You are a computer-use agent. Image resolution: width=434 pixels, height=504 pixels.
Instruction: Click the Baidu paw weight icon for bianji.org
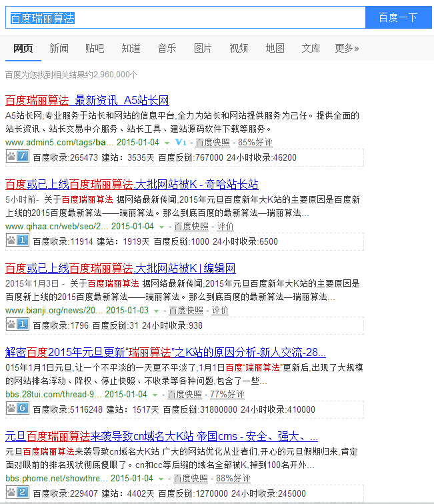click(18, 324)
